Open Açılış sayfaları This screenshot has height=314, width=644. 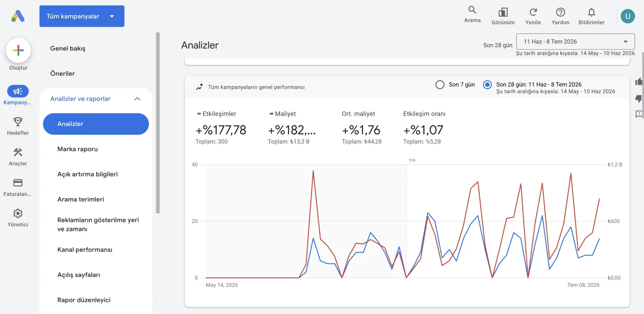pyautogui.click(x=79, y=275)
